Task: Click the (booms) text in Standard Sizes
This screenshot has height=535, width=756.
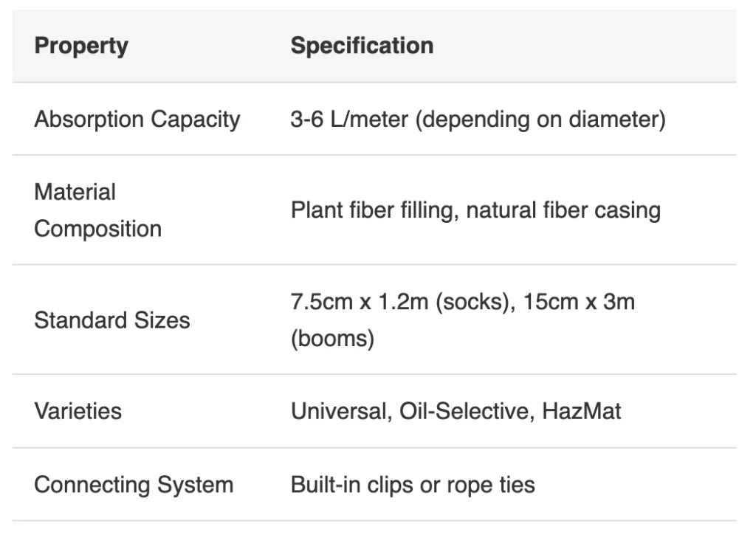Action: 333,339
